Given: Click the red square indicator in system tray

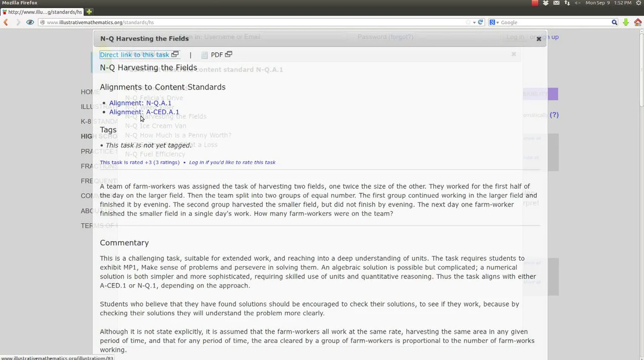Looking at the screenshot, I should pos(535,3).
